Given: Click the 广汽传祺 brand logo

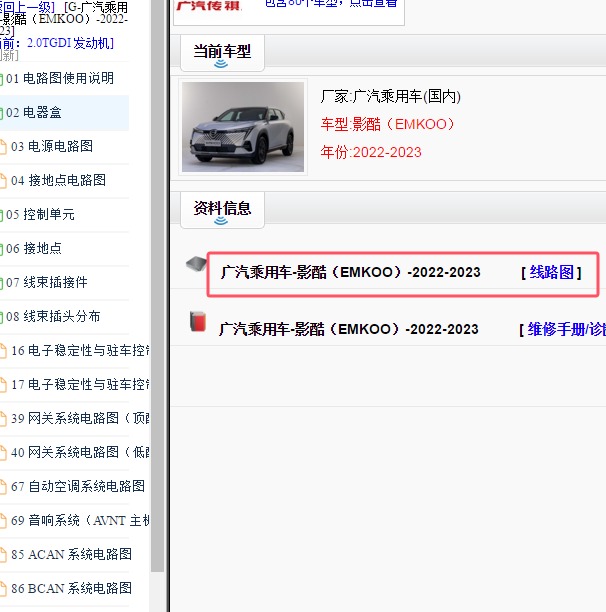Looking at the screenshot, I should point(209,5).
